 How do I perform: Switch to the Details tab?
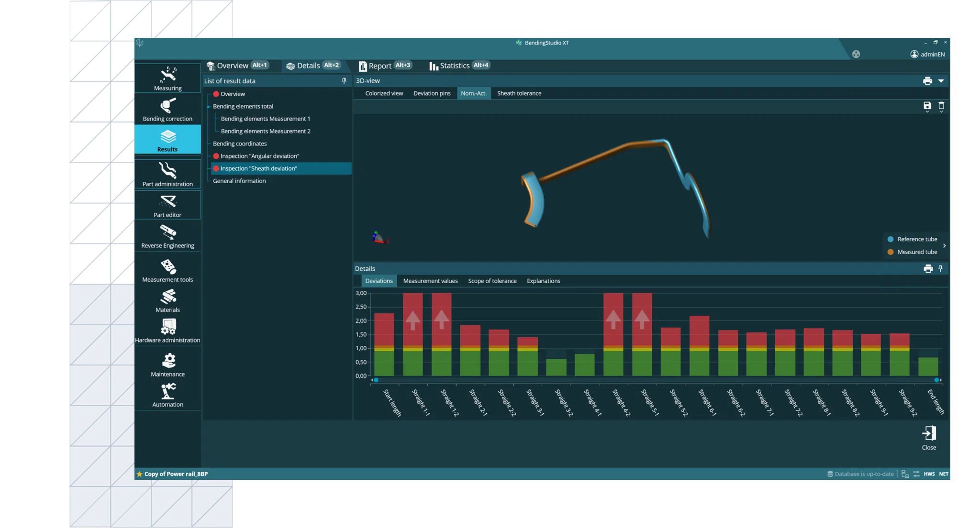(x=313, y=66)
